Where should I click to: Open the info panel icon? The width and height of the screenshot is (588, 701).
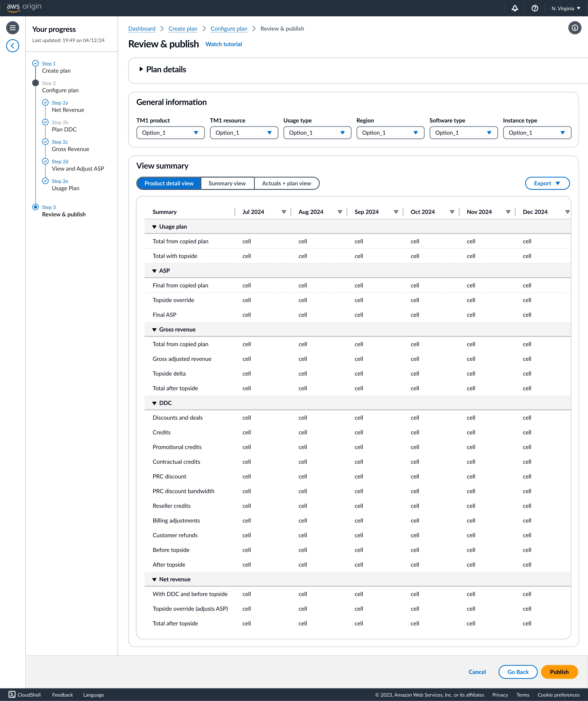[x=574, y=28]
